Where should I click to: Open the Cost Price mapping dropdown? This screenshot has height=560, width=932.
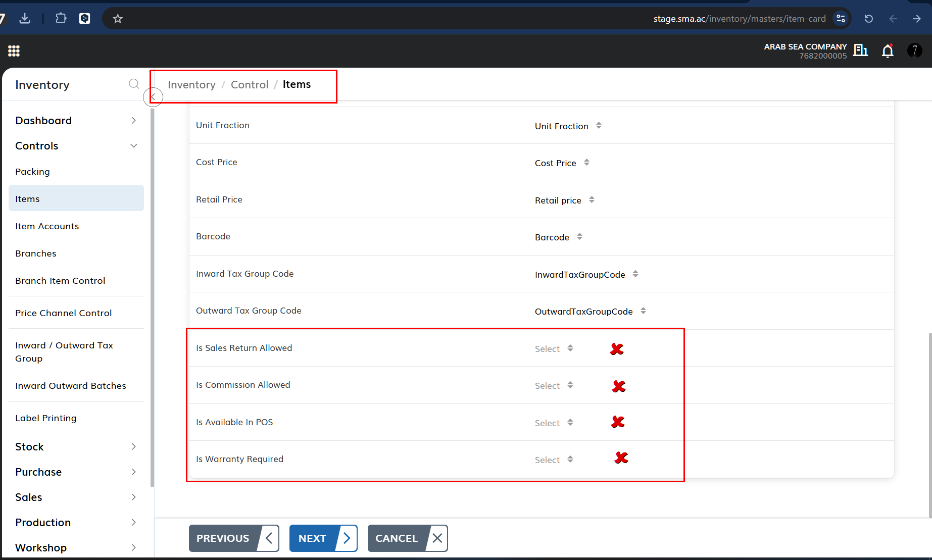click(x=562, y=163)
